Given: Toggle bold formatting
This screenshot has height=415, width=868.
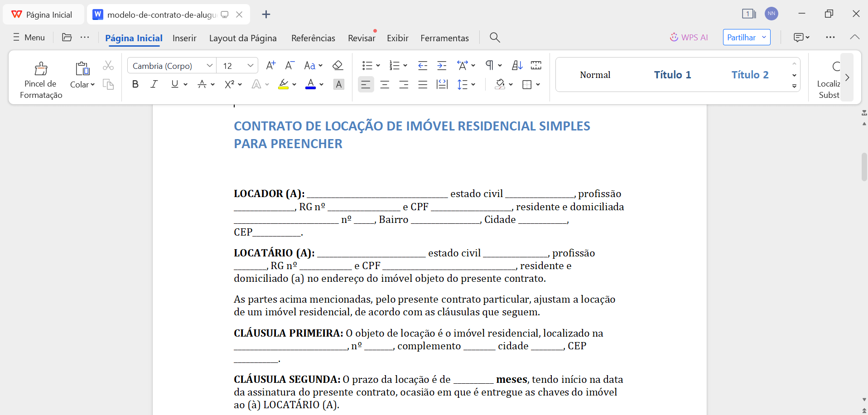Looking at the screenshot, I should [135, 84].
